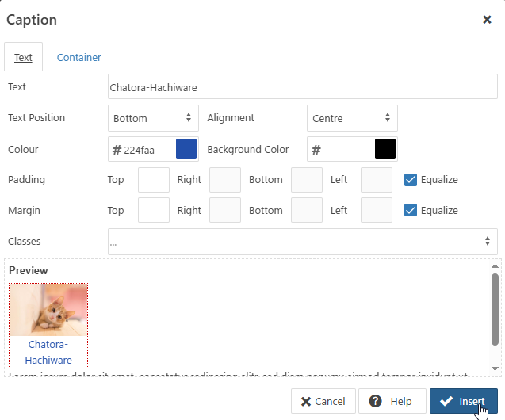
Task: Click the preview scrollbar up arrow
Action: pos(495,265)
